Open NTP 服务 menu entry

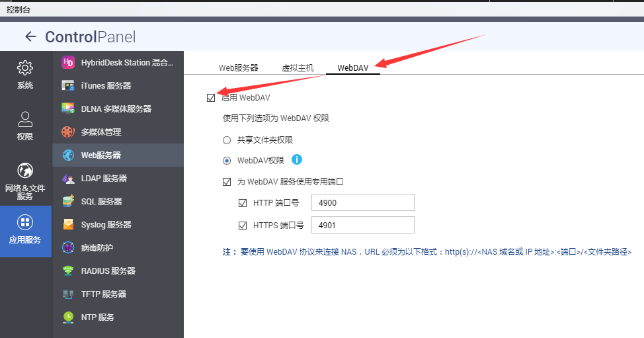[x=118, y=317]
